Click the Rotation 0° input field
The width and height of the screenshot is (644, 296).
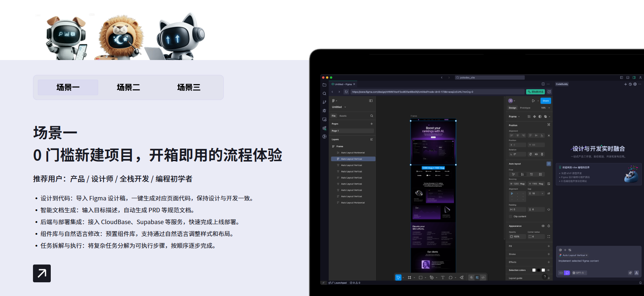coord(517,154)
